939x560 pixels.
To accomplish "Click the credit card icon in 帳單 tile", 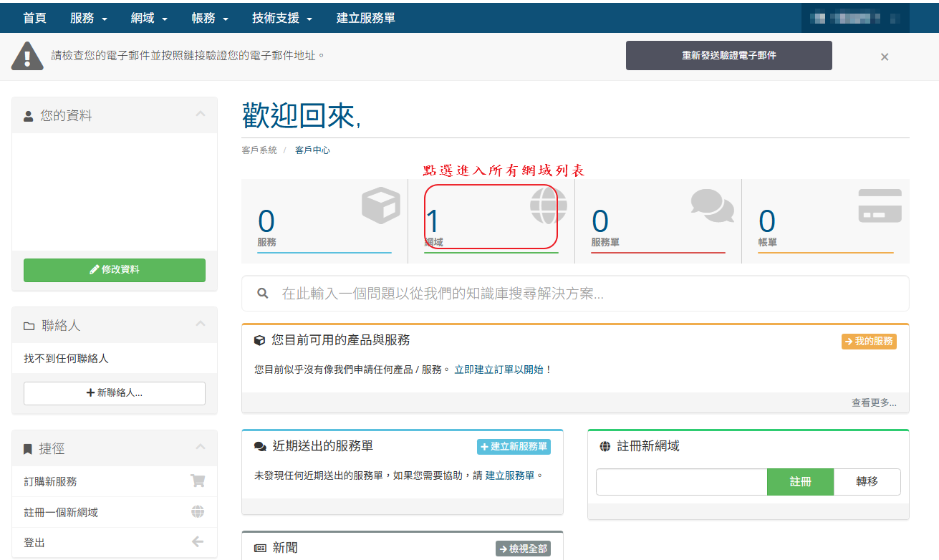I will (880, 206).
